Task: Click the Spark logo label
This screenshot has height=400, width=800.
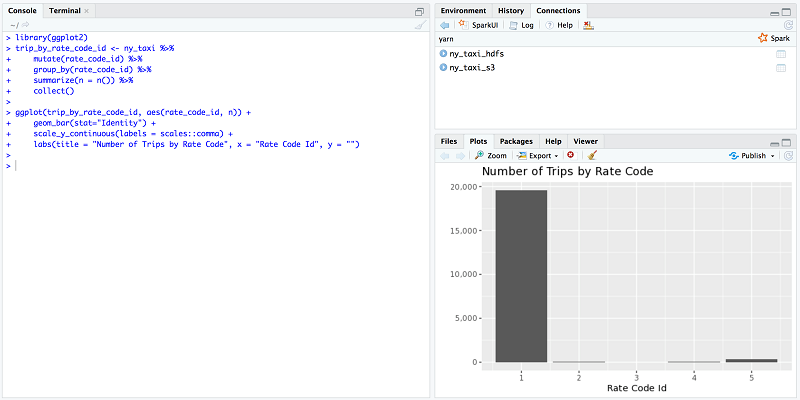Action: click(774, 38)
